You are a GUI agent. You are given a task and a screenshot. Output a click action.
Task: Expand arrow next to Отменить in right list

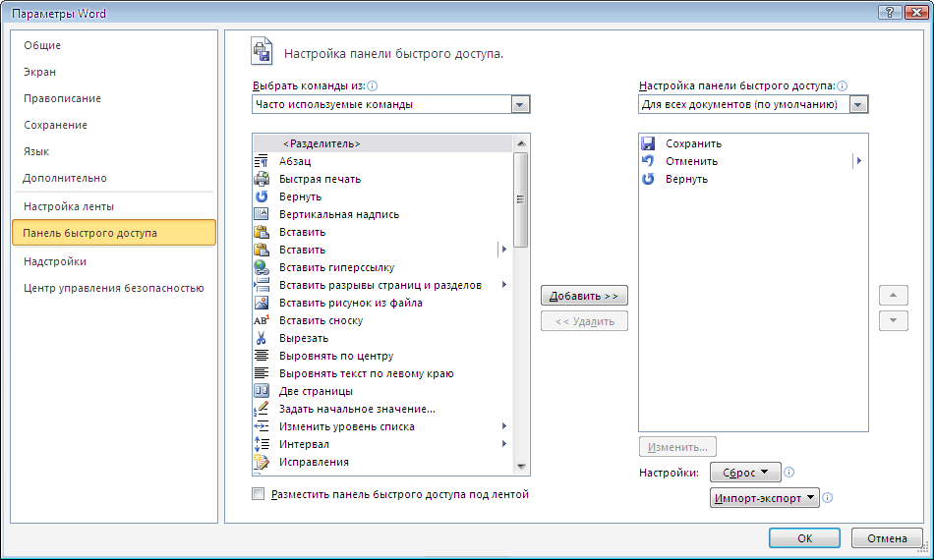859,161
